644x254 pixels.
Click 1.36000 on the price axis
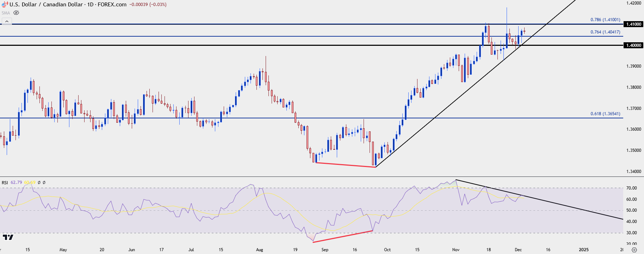[634, 129]
